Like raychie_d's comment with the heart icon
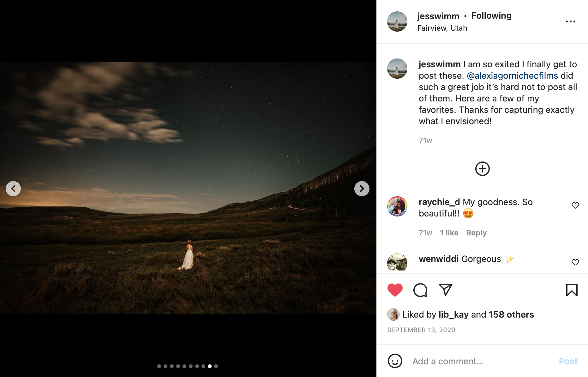588x377 pixels. point(575,205)
